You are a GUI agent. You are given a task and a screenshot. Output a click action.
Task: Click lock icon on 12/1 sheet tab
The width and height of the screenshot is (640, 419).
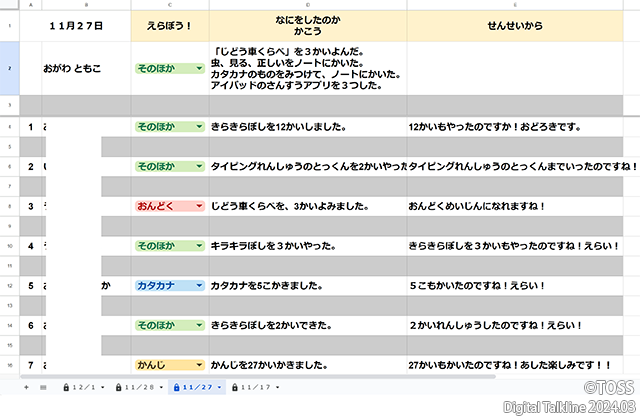(66, 387)
